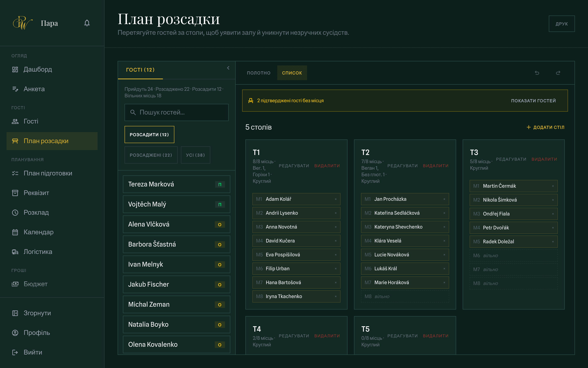Switch to Полотно view tab
The height and width of the screenshot is (368, 588).
point(258,73)
